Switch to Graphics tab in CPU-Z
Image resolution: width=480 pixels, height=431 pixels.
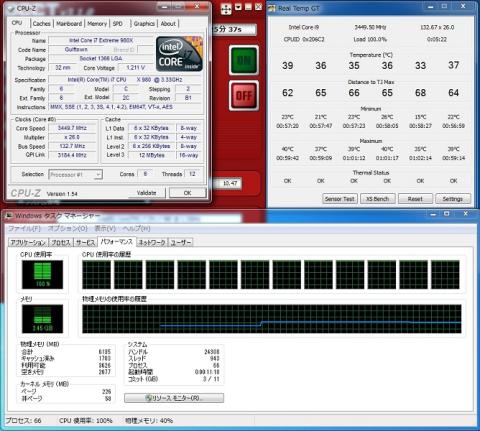(x=144, y=24)
